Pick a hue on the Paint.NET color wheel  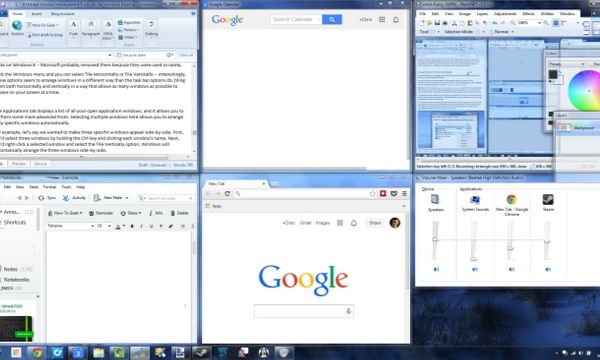tap(585, 91)
